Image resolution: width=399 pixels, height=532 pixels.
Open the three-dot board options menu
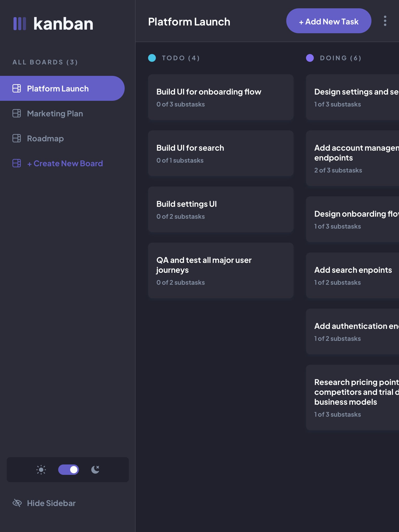tap(385, 21)
